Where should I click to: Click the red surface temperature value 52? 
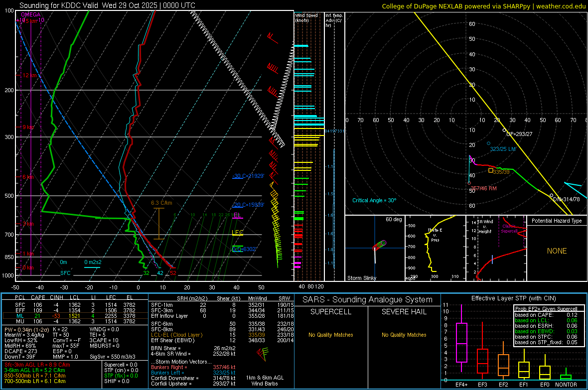173,273
